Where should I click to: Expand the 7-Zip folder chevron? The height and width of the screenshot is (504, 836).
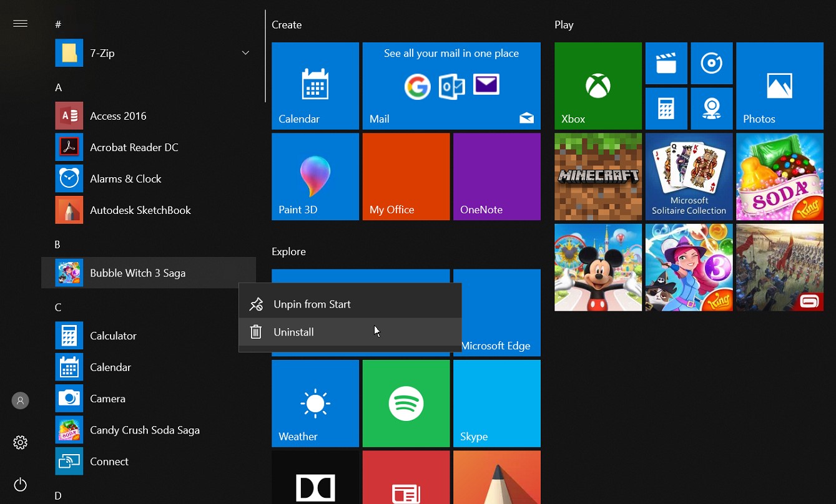245,53
